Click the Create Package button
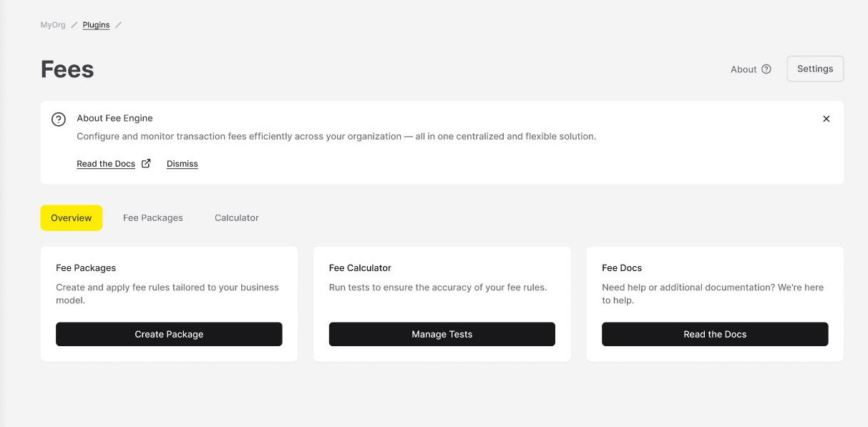This screenshot has width=868, height=427. (x=169, y=334)
